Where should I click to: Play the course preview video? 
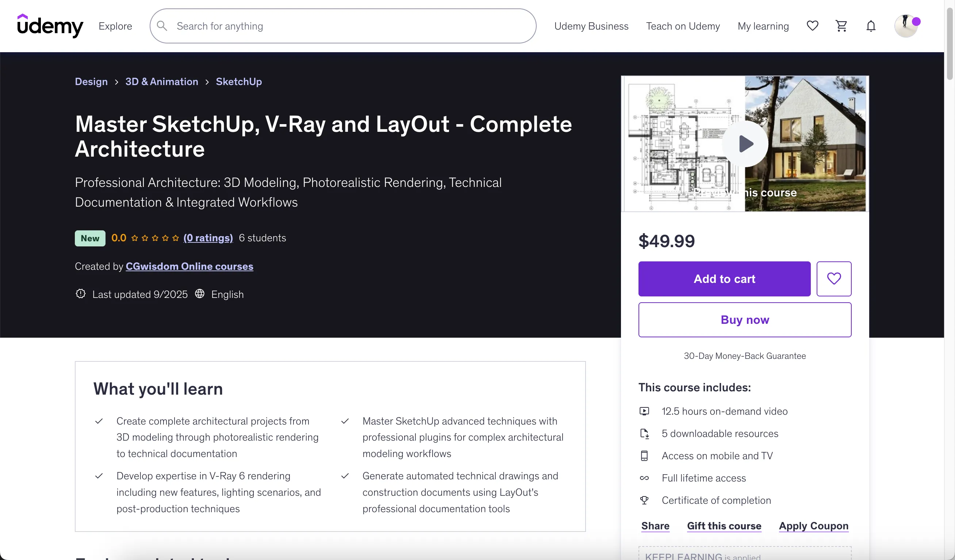click(745, 143)
